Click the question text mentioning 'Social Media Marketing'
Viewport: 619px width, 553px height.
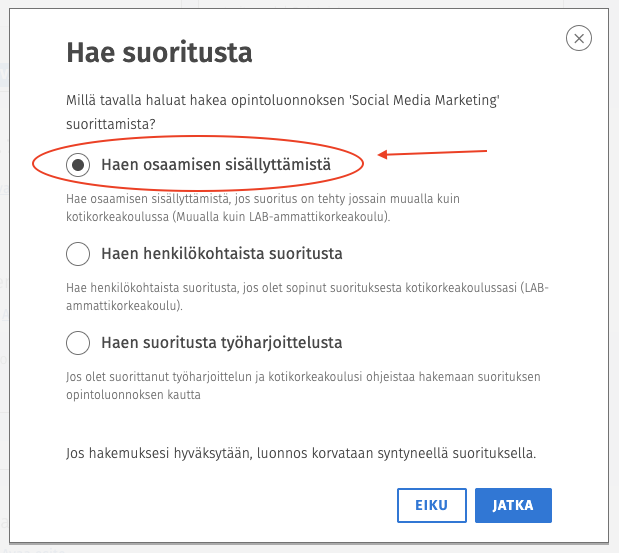[x=283, y=112]
